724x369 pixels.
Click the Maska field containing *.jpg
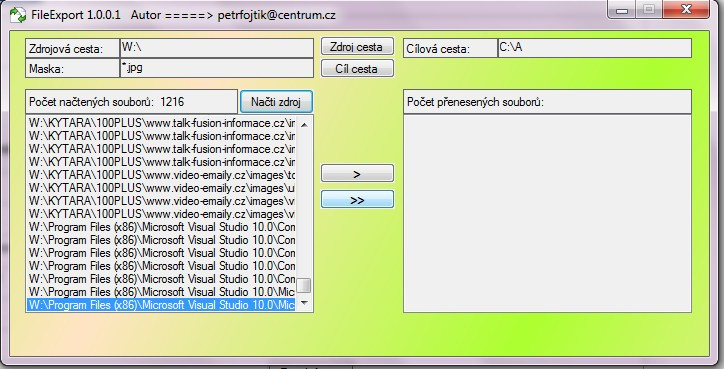(217, 68)
